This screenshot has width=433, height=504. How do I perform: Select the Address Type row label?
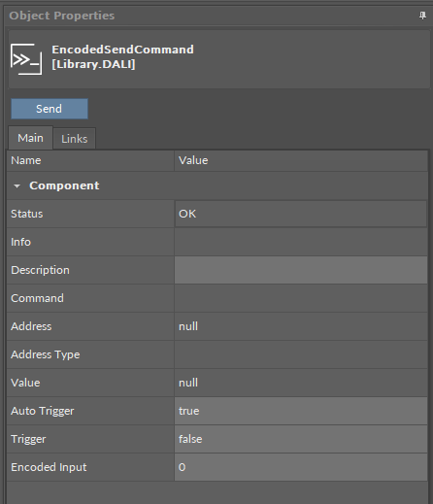pyautogui.click(x=46, y=354)
